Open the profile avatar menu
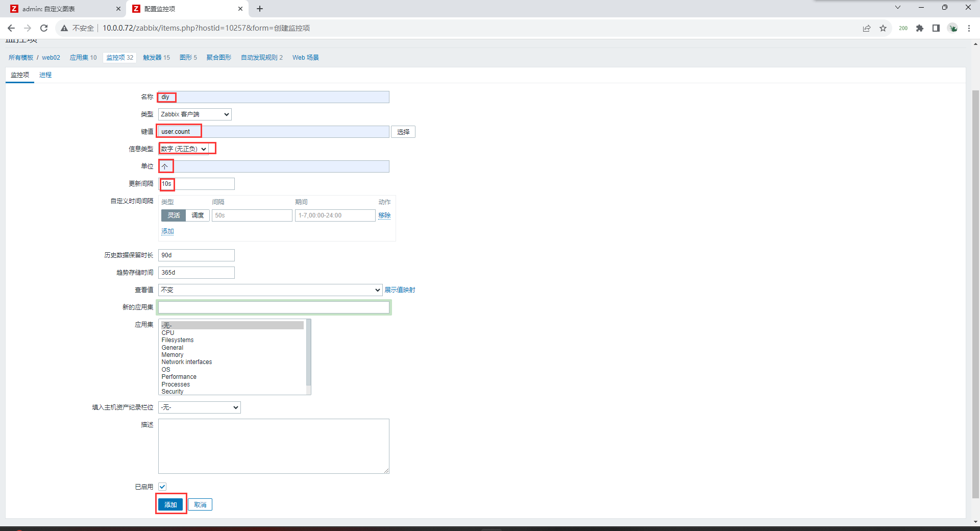The width and height of the screenshot is (980, 531). point(952,28)
